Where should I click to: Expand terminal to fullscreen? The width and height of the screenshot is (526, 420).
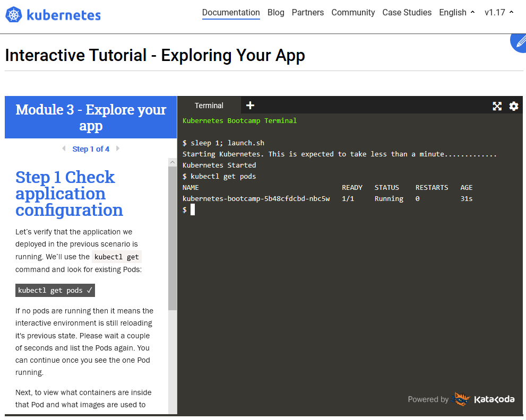[497, 106]
